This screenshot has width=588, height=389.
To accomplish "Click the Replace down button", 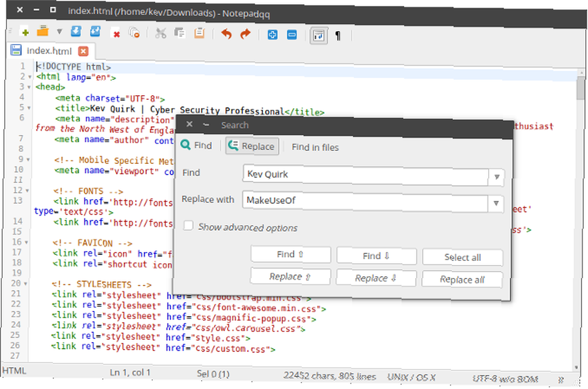I will [x=376, y=278].
